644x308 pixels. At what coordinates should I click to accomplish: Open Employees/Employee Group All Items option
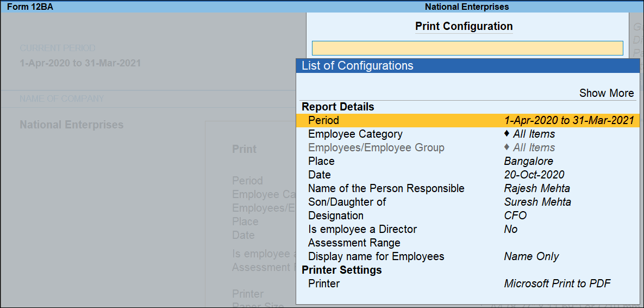point(534,147)
